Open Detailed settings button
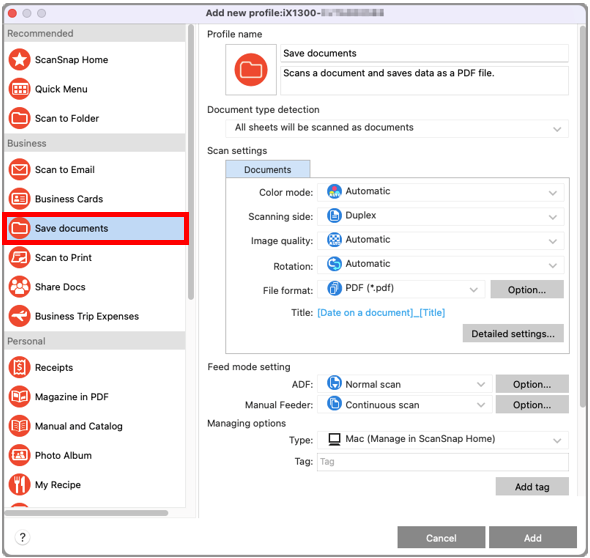The height and width of the screenshot is (558, 590). pyautogui.click(x=513, y=333)
